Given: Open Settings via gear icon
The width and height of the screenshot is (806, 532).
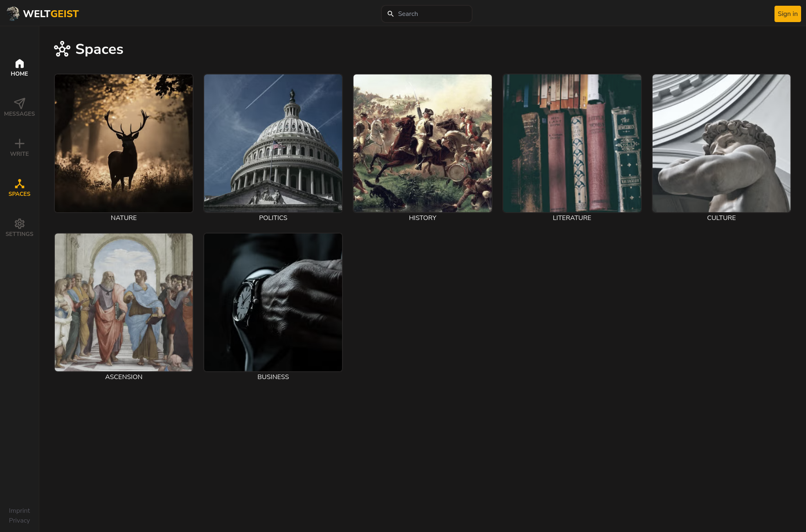Looking at the screenshot, I should click(x=19, y=224).
